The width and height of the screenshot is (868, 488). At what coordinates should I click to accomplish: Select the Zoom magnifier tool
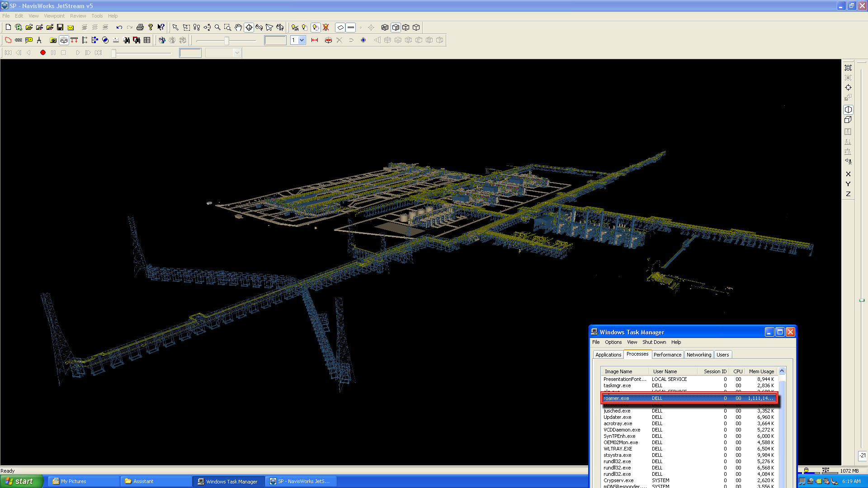click(x=217, y=28)
